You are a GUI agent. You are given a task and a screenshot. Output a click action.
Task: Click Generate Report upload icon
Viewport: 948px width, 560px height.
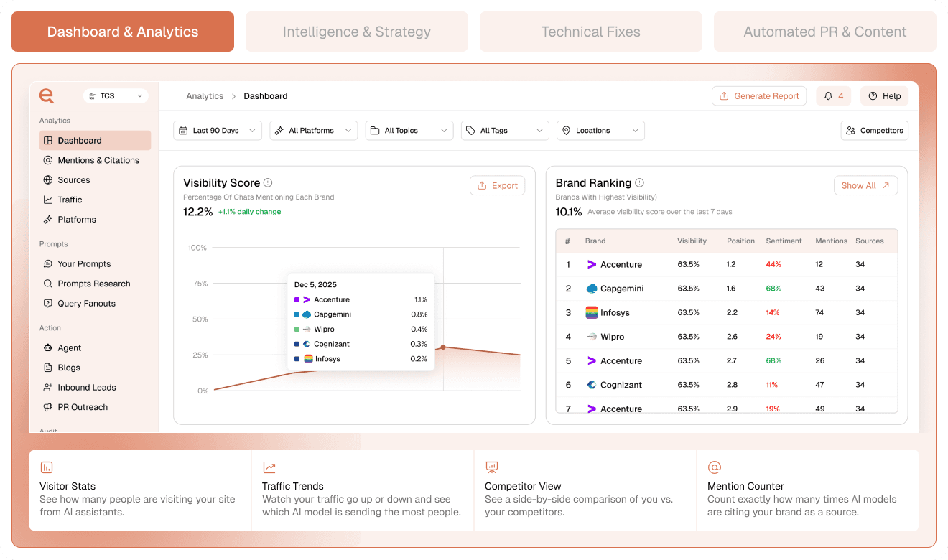point(724,96)
